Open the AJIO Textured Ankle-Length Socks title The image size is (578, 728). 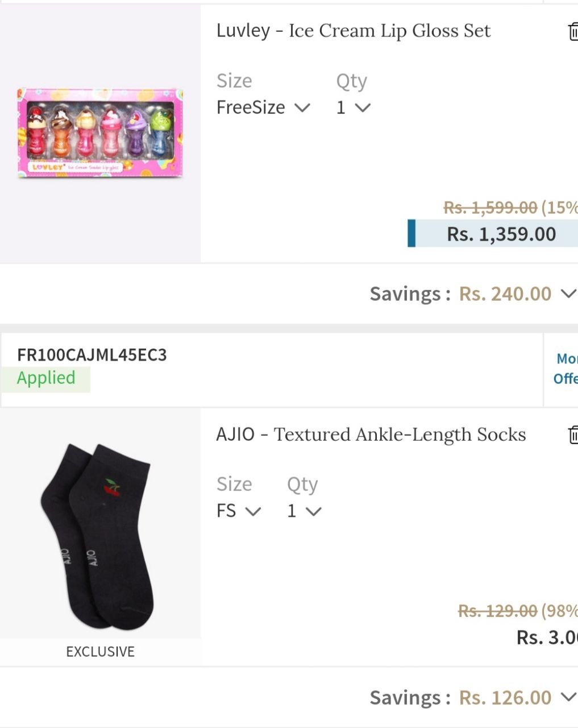click(x=371, y=435)
